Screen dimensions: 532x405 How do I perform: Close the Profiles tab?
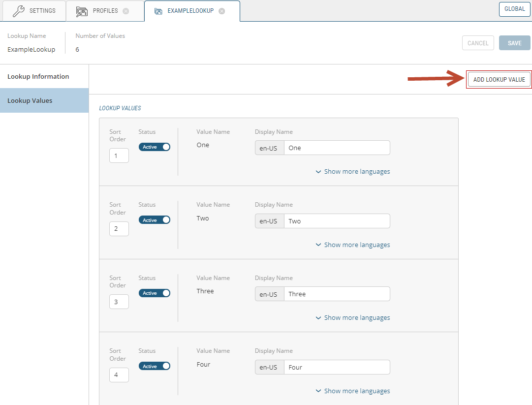coord(126,11)
